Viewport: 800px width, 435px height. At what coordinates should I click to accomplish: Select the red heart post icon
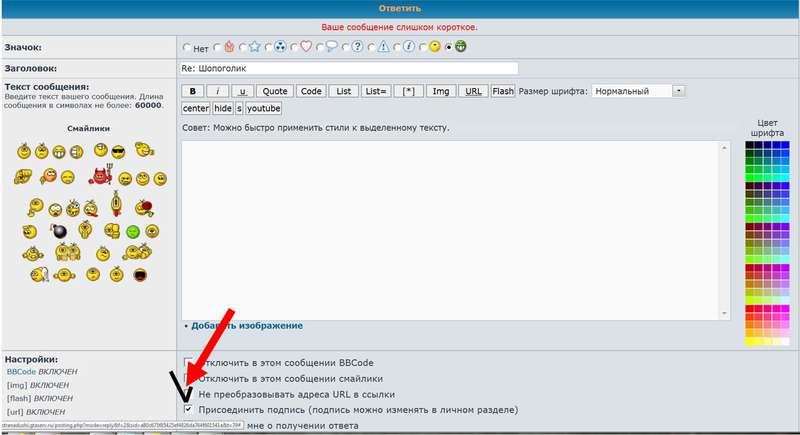[x=306, y=47]
